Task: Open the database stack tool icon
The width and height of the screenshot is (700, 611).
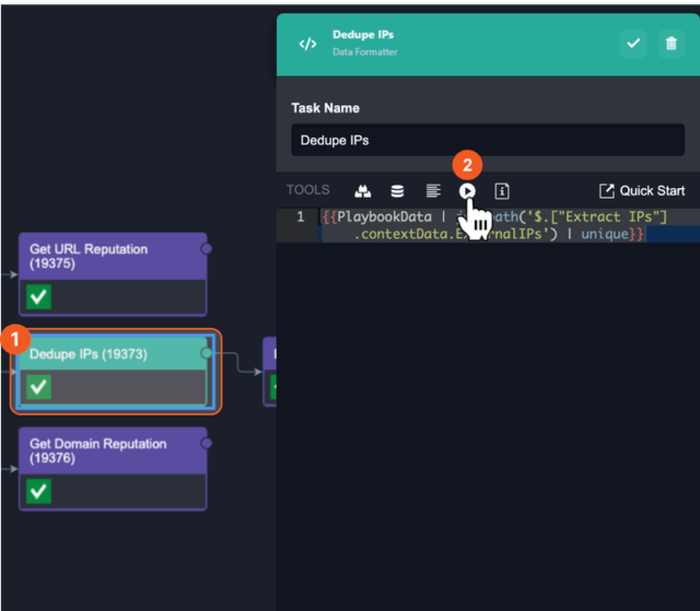Action: pyautogui.click(x=397, y=191)
